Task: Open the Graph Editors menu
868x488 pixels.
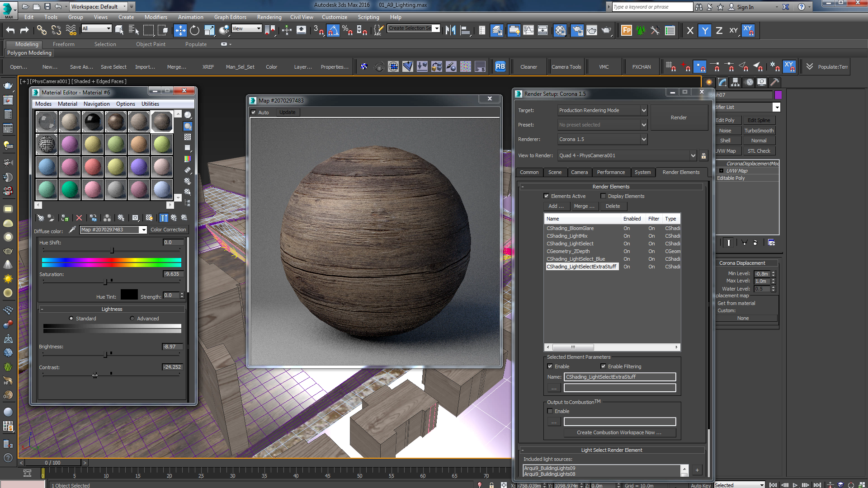Action: [230, 17]
